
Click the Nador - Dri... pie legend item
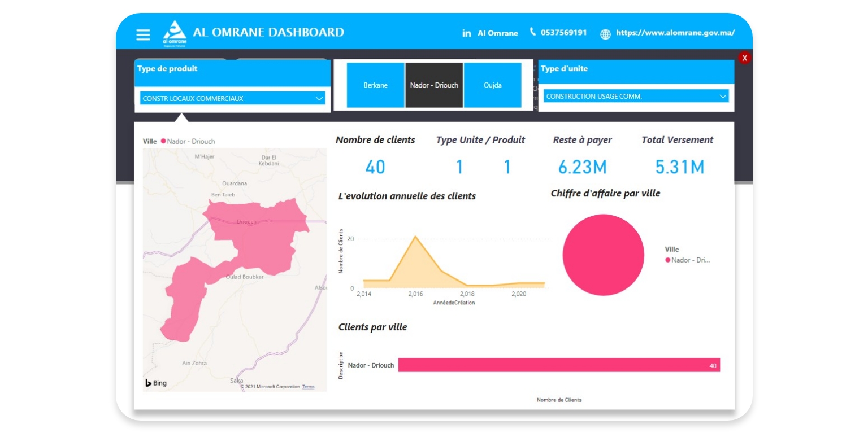688,260
